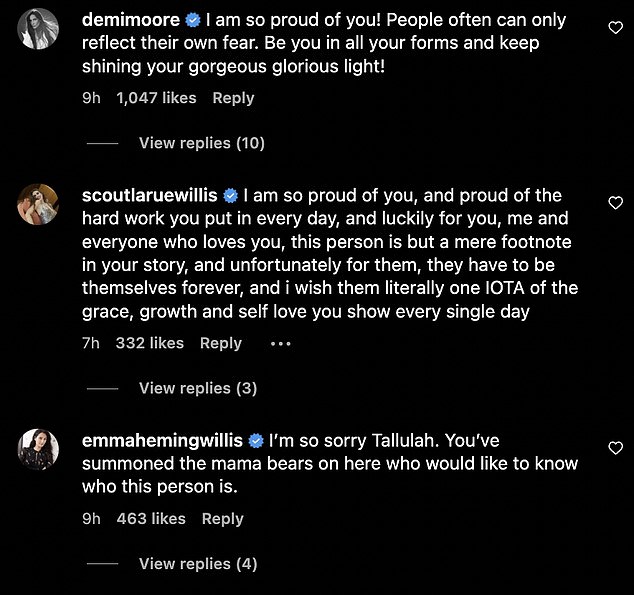Like demimoore's comment with the heart
Viewport: 634px width, 595px height.
[x=616, y=29]
